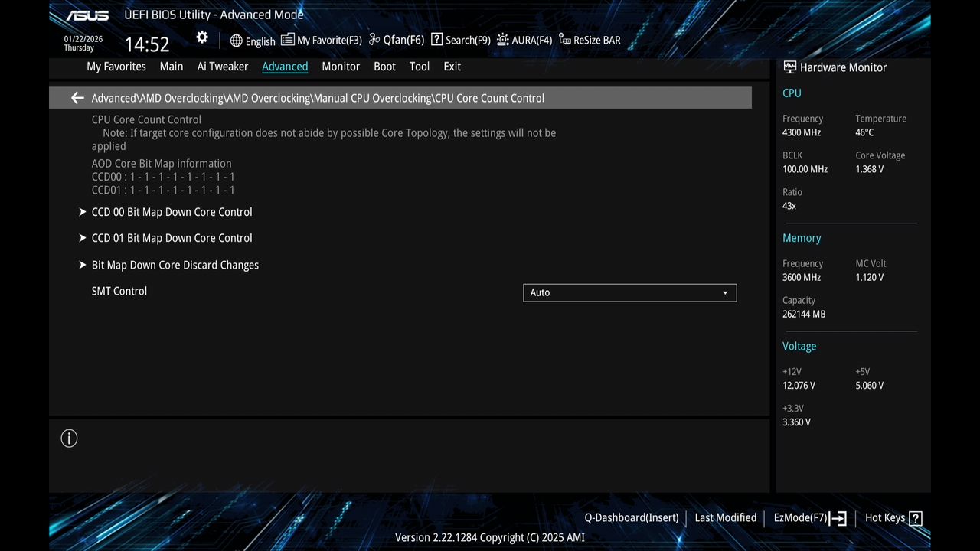
Task: Switch to the Monitor tab
Action: pos(341,67)
